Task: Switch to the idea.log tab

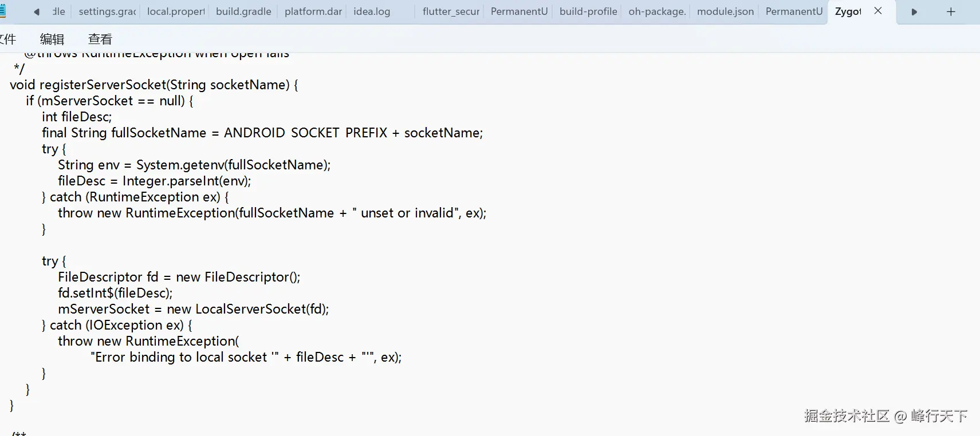Action: pyautogui.click(x=372, y=11)
